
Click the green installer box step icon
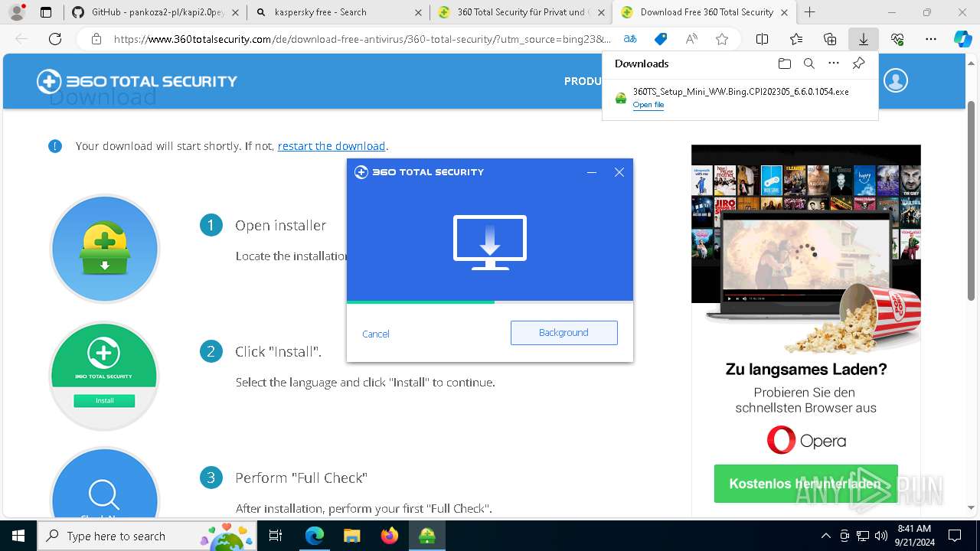click(105, 249)
